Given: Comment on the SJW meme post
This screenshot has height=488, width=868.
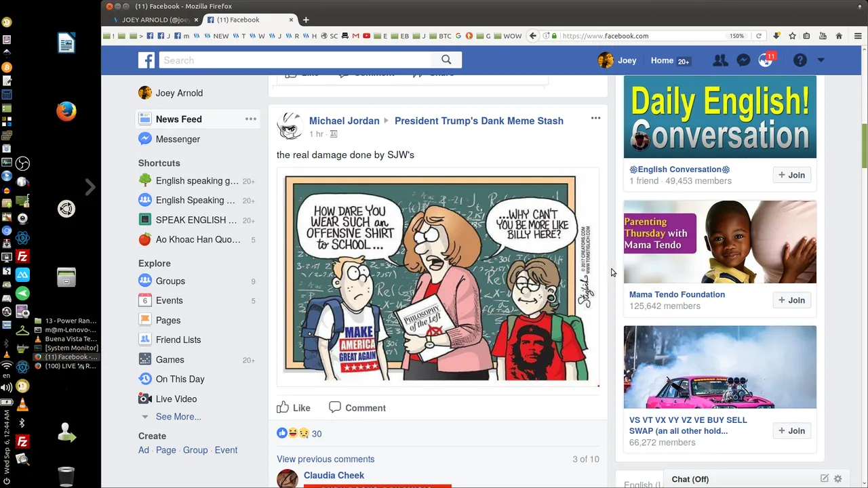Looking at the screenshot, I should tap(357, 408).
